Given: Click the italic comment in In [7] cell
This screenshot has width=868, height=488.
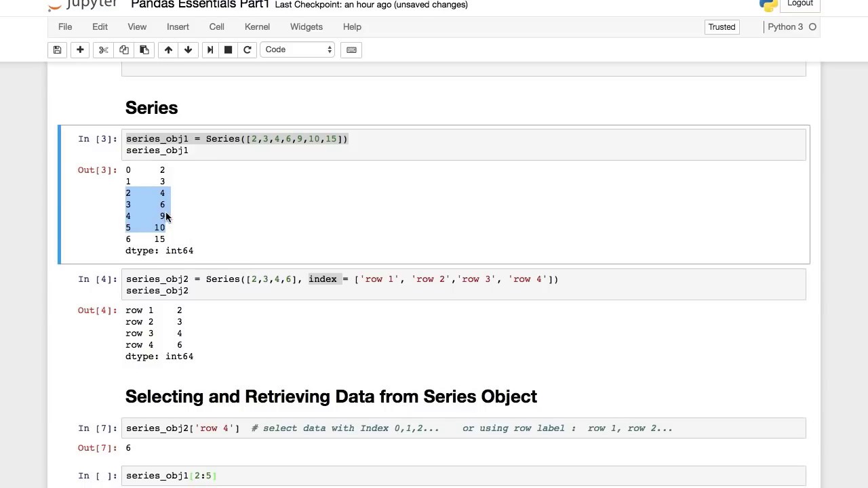Looking at the screenshot, I should (462, 428).
